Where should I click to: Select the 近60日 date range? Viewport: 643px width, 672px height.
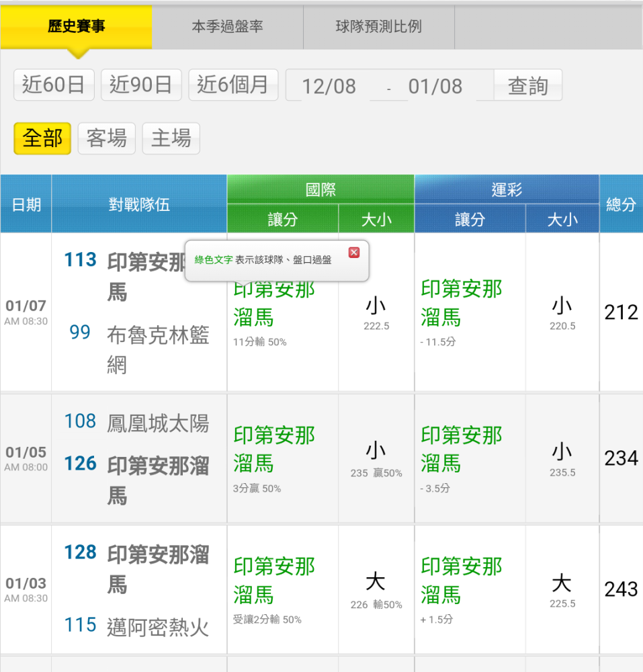click(54, 85)
